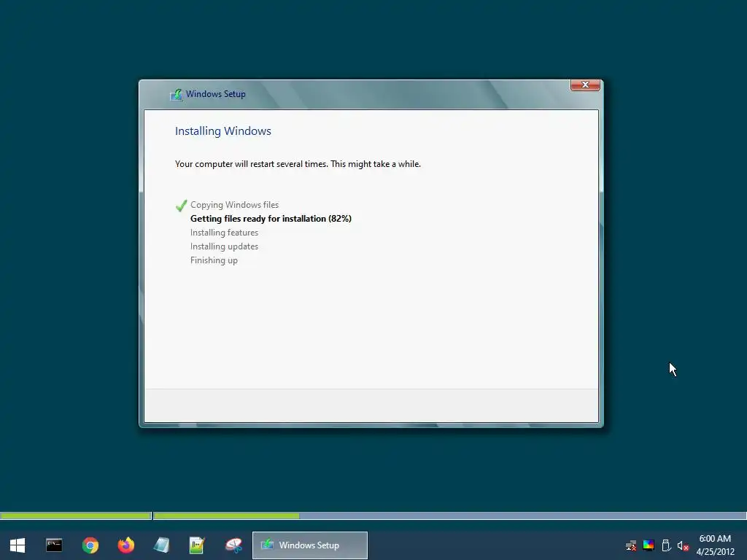Close the Windows Setup dialog
Screen dimensions: 747x560
585,85
